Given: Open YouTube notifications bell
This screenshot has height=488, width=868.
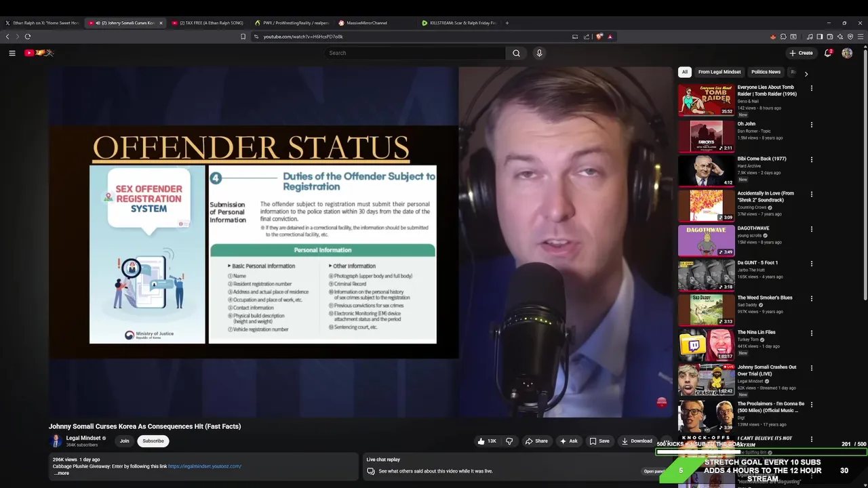Looking at the screenshot, I should (828, 53).
